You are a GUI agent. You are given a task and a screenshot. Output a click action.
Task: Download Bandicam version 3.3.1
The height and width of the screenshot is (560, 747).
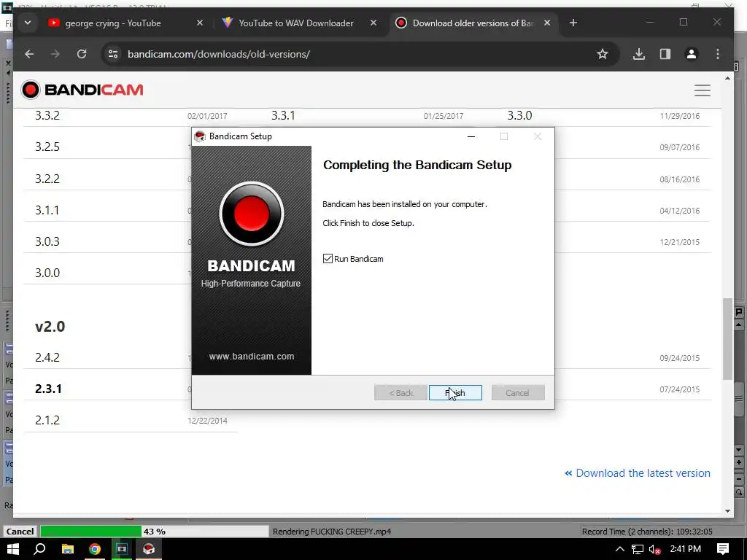pos(283,115)
